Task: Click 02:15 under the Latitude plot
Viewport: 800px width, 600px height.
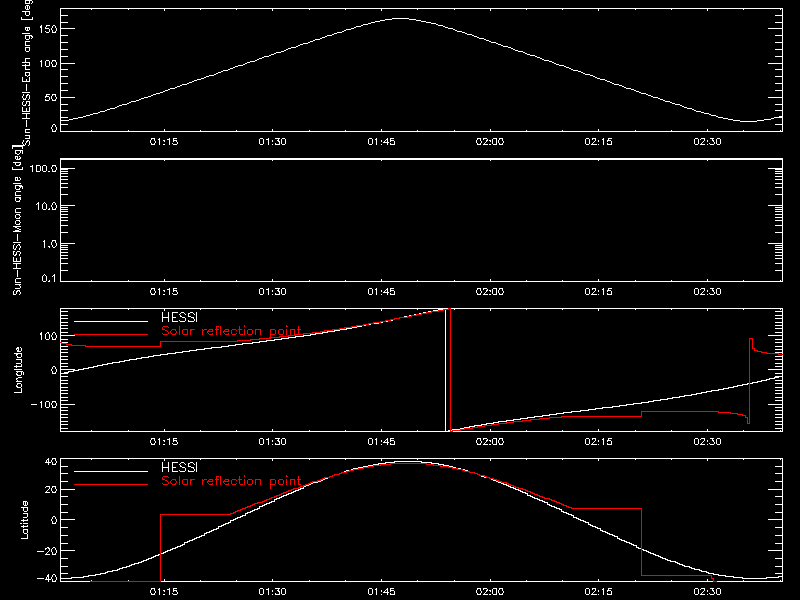Action: pos(598,592)
